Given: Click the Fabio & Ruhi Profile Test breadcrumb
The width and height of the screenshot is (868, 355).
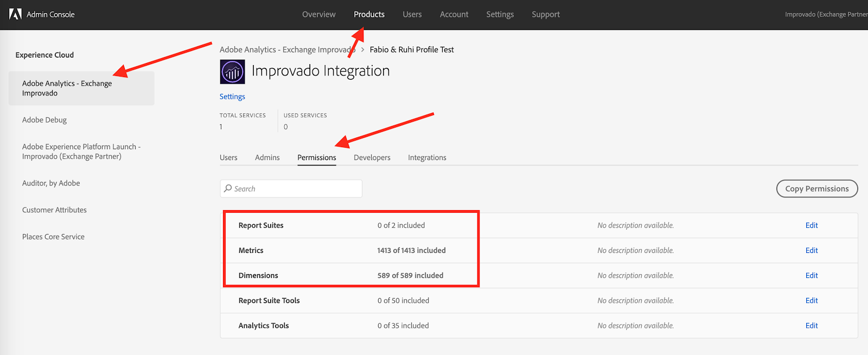Looking at the screenshot, I should click(x=412, y=49).
